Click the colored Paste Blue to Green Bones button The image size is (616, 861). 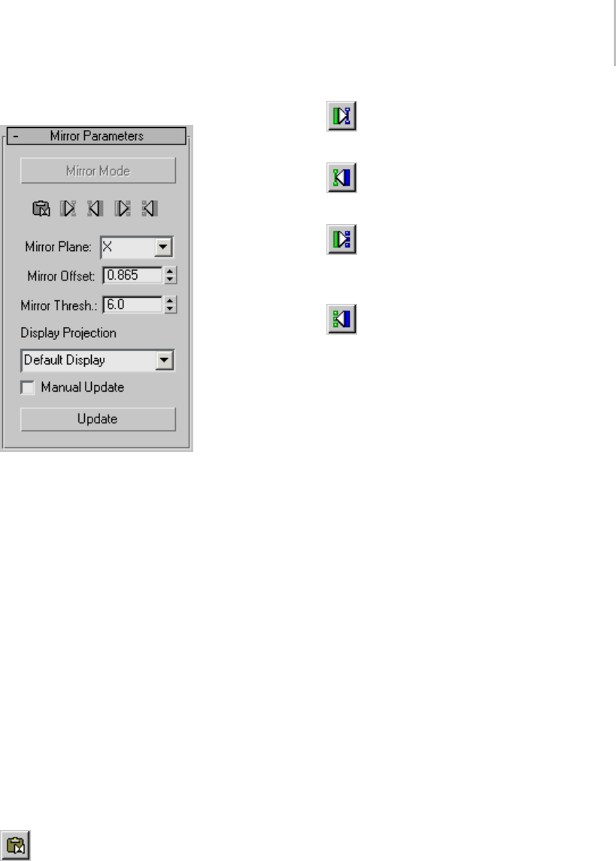coord(341,177)
